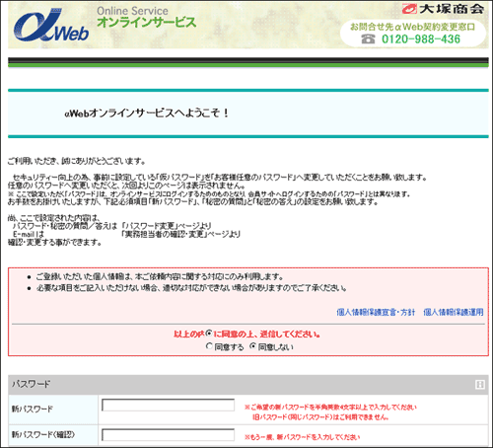Click the 同意しない label text

point(275,347)
